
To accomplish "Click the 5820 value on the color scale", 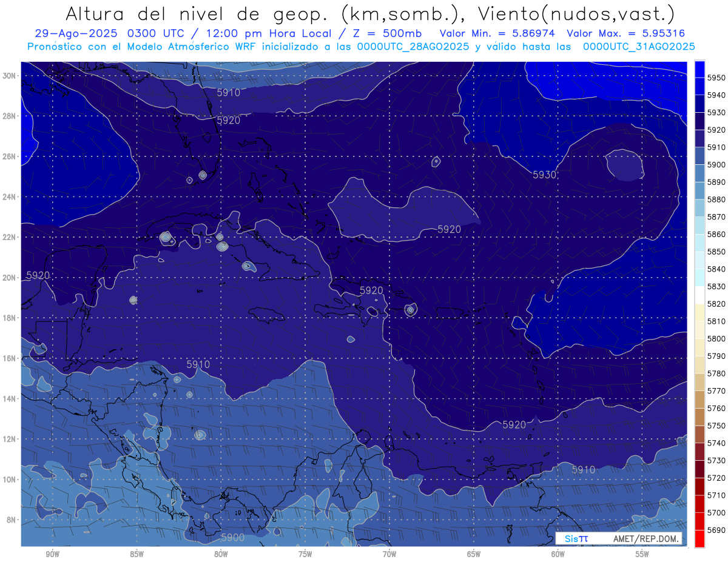I will click(x=716, y=304).
